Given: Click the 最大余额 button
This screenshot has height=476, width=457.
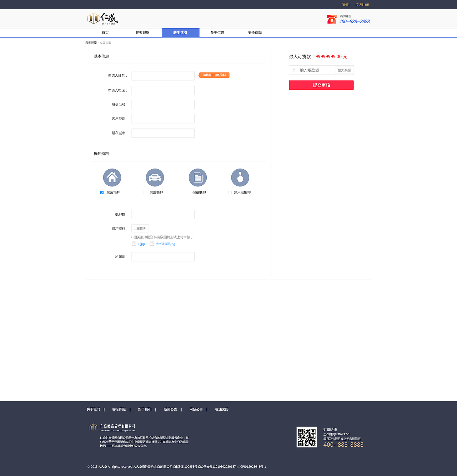Looking at the screenshot, I should (345, 70).
